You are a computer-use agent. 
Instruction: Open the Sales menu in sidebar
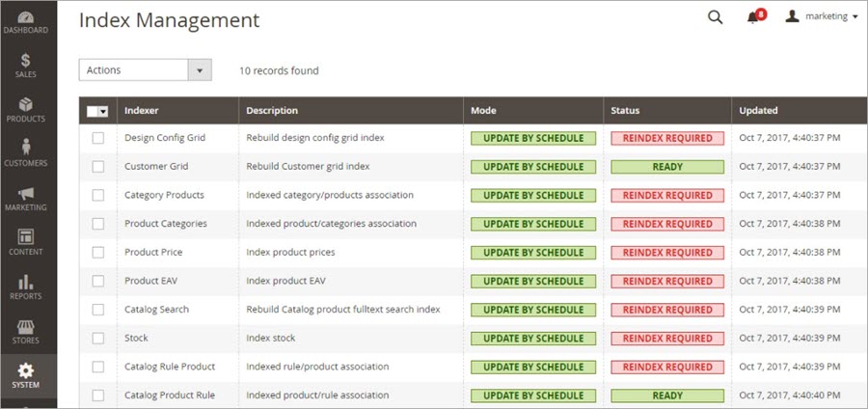pos(26,66)
